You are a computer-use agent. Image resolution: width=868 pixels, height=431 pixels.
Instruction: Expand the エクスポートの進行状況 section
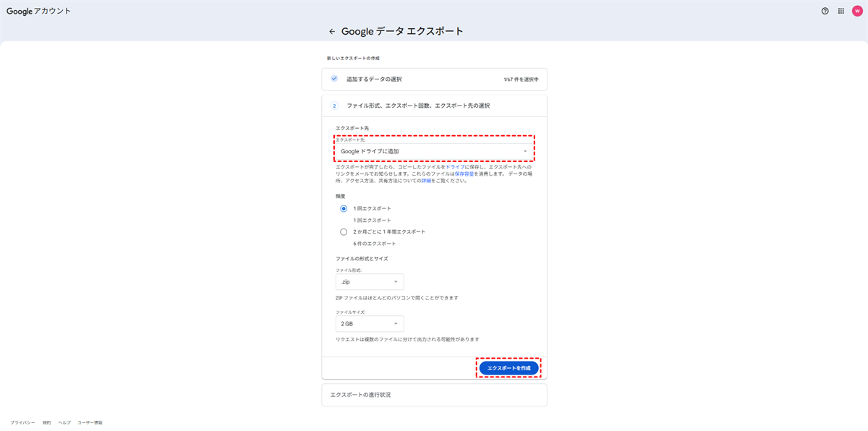pos(434,395)
